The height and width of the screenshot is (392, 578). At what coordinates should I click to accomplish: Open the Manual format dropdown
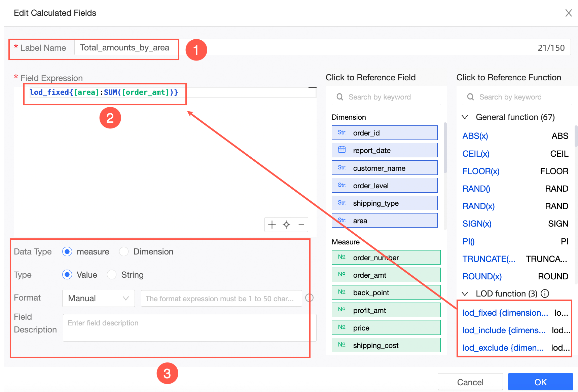coord(99,298)
